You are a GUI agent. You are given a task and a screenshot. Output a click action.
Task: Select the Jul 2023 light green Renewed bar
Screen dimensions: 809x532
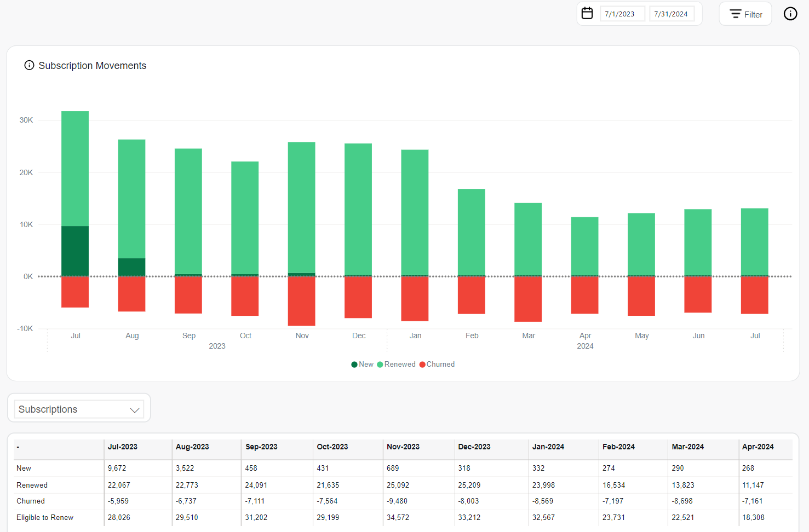pos(75,169)
